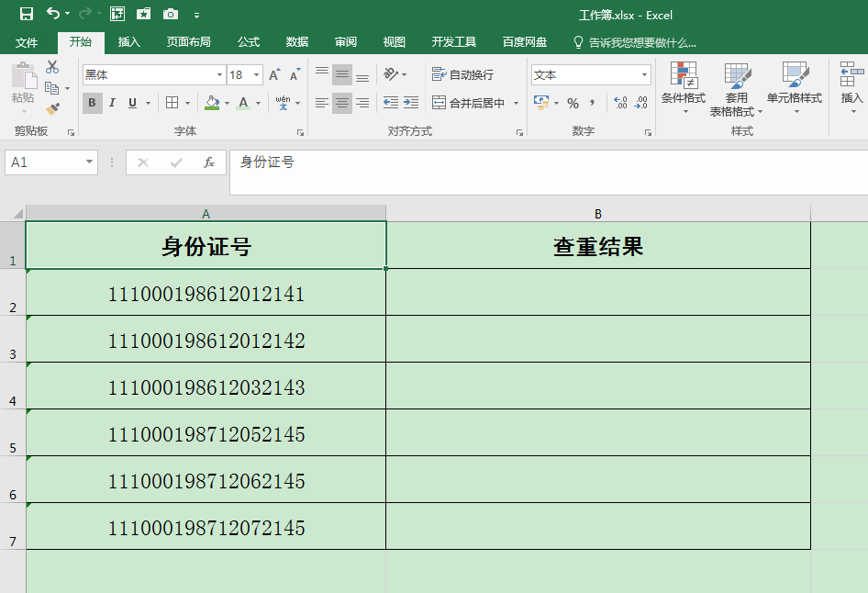868x593 pixels.
Task: Toggle center alignment
Action: (341, 103)
